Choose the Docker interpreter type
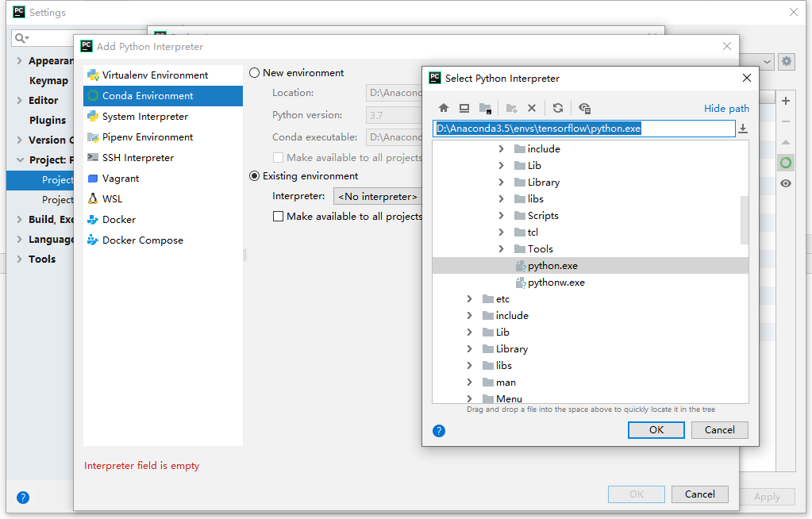This screenshot has width=812, height=519. tap(164, 220)
